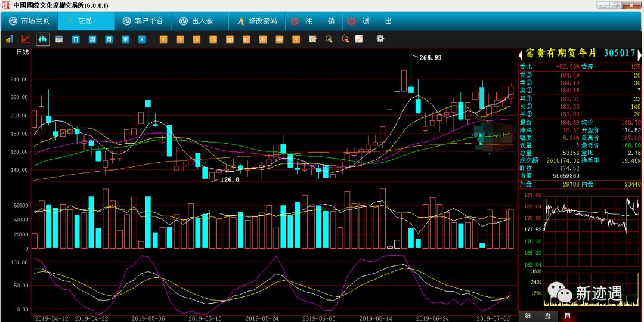This screenshot has width=644, height=322.
Task: Select the weekly (周) period button
Action: pos(92,39)
